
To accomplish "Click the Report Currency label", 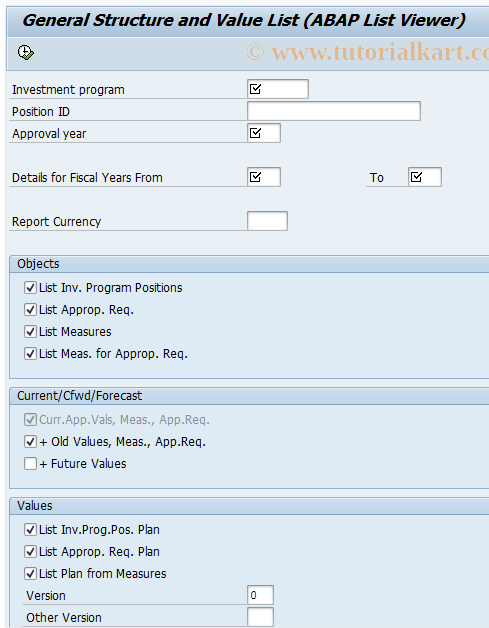I will click(56, 221).
